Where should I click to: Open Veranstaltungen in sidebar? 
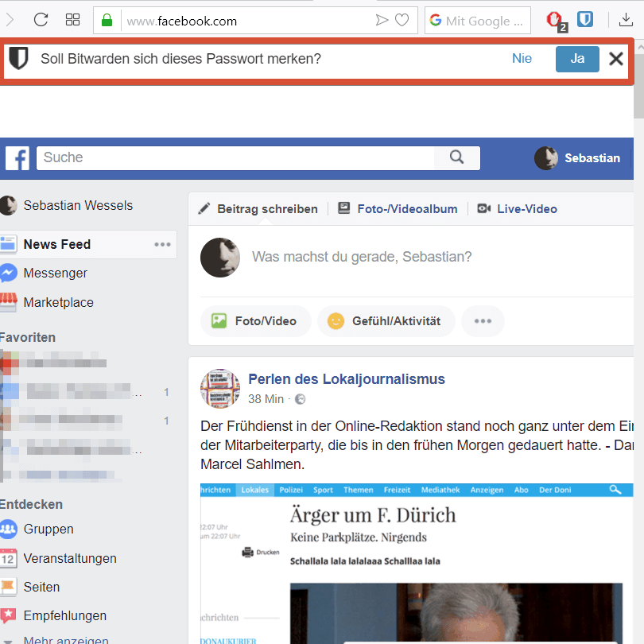tap(70, 559)
